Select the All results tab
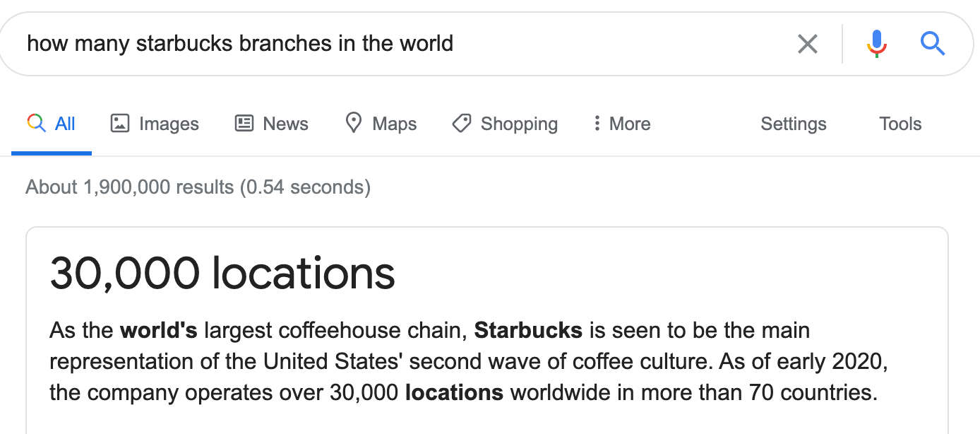The height and width of the screenshot is (434, 980). (x=51, y=124)
